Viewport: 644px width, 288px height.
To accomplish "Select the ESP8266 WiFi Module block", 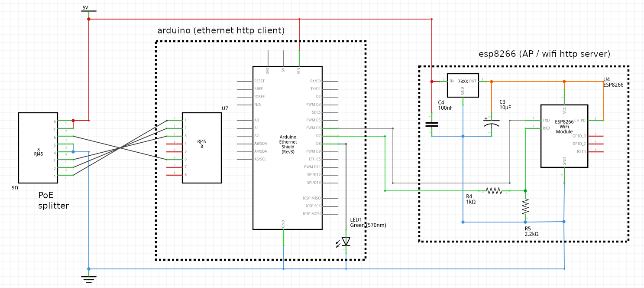I will (x=564, y=136).
